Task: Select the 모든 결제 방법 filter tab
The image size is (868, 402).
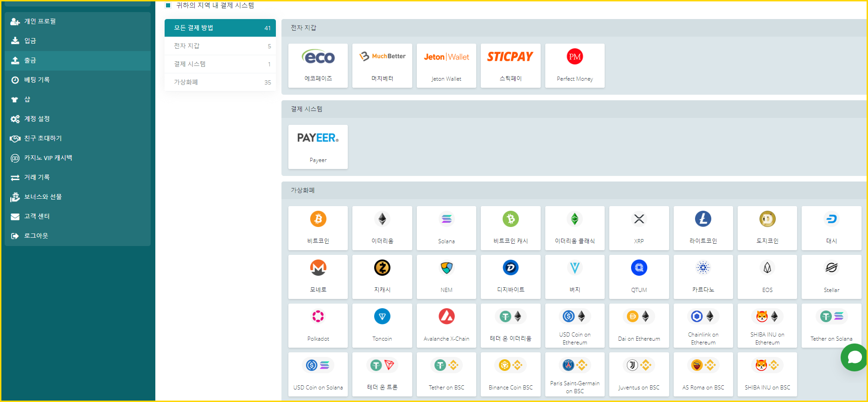Action: (x=220, y=28)
